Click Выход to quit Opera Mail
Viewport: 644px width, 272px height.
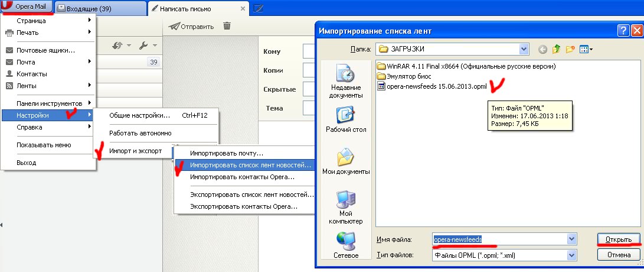[x=48, y=163]
